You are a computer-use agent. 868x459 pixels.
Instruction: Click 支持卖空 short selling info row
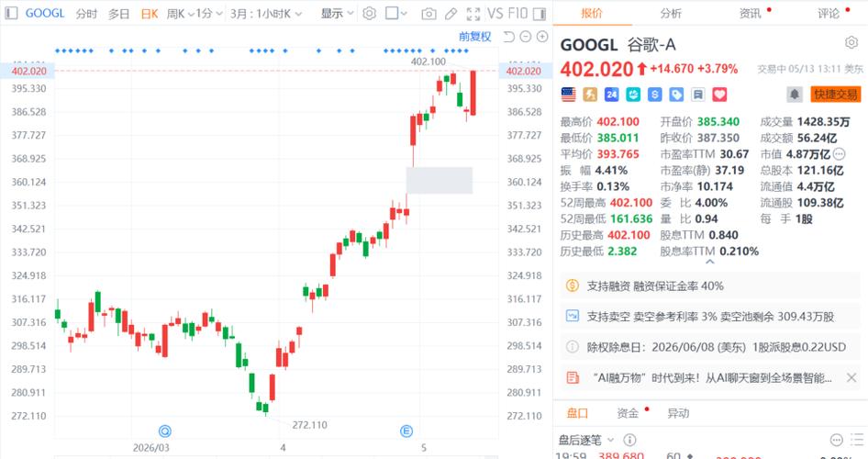tap(710, 316)
